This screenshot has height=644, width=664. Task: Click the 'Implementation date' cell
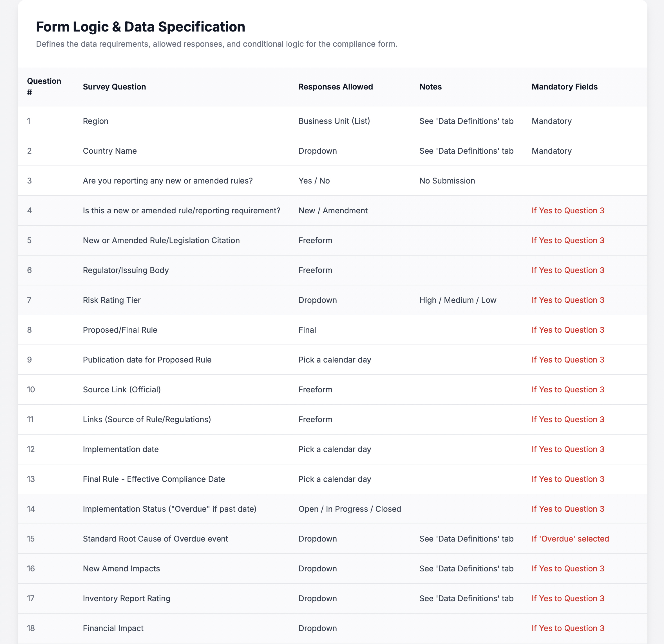click(x=120, y=449)
